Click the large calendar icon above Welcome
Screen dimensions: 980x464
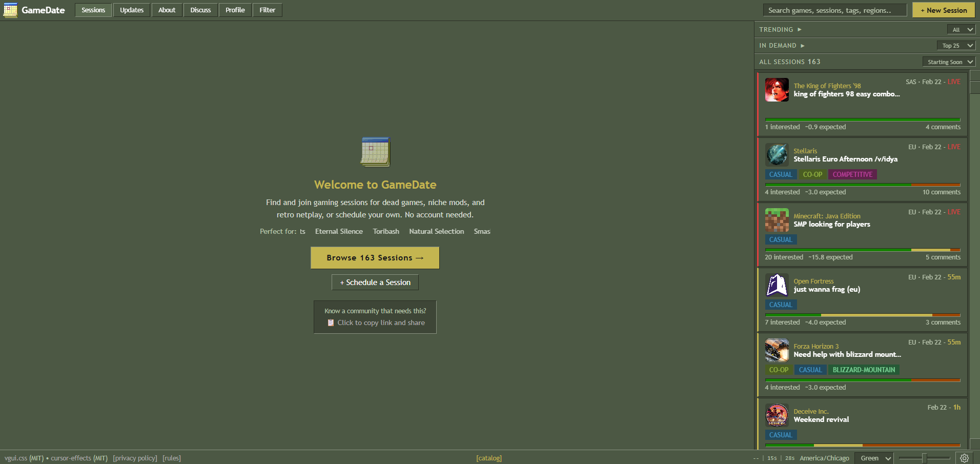375,152
